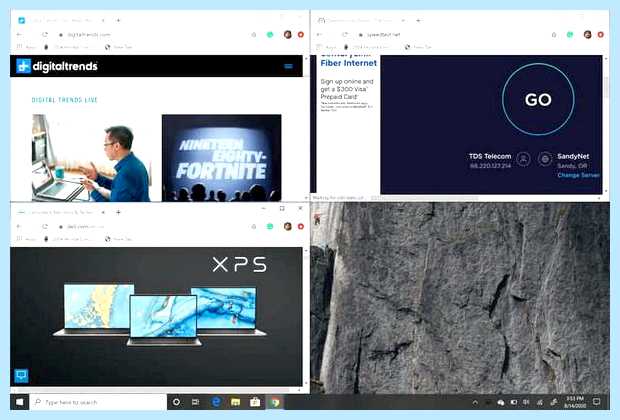Click the Change Server link
This screenshot has height=420, width=620.
(578, 175)
